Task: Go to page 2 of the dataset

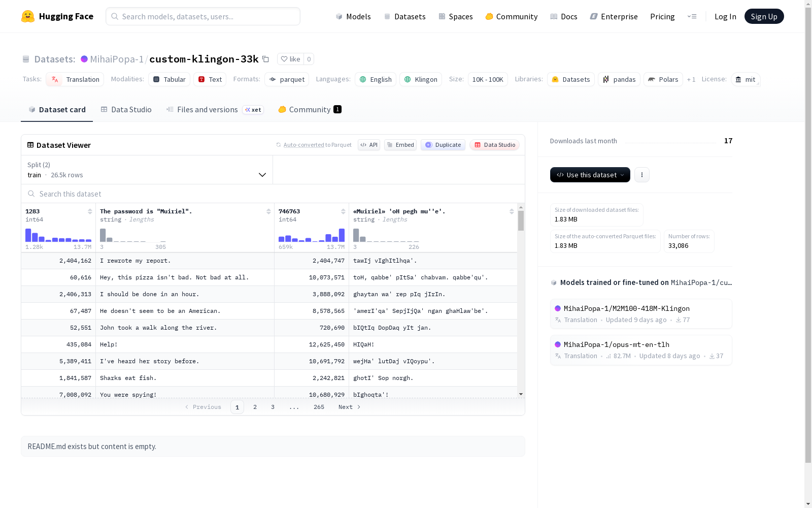Action: [x=255, y=407]
